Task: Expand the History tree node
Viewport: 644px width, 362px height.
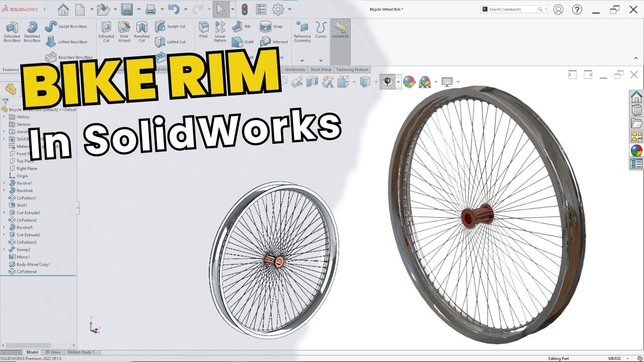Action: (5, 117)
